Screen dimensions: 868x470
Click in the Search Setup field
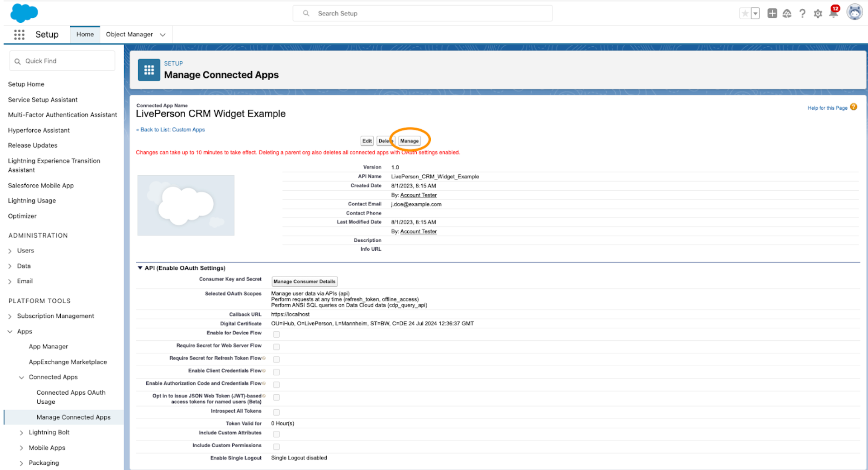422,13
